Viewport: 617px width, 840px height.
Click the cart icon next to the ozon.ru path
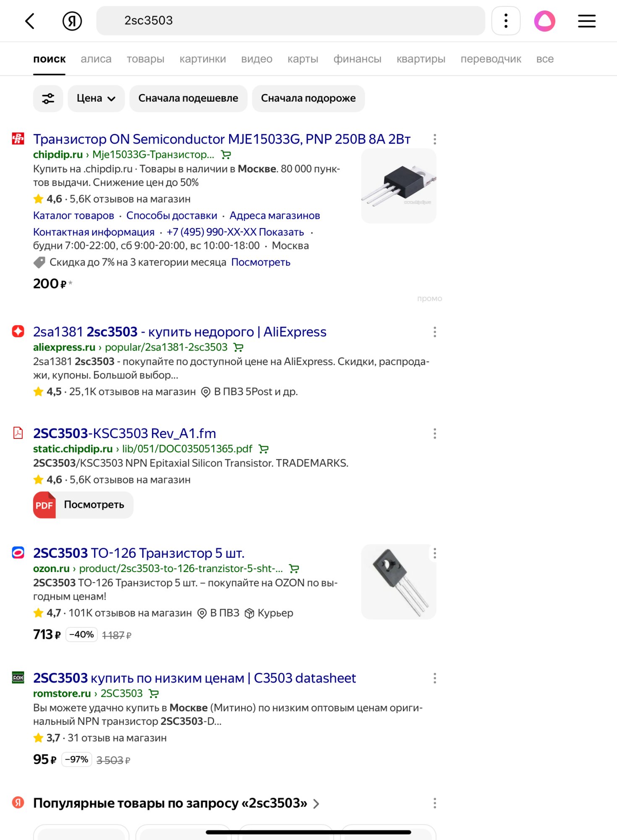click(x=294, y=569)
